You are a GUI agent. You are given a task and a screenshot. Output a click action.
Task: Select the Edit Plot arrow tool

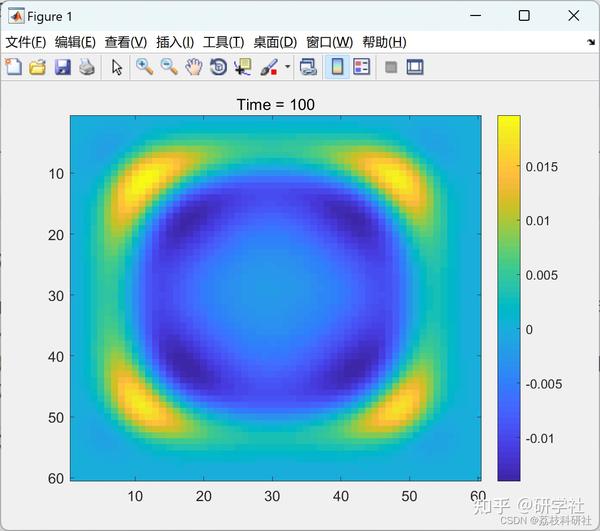tap(117, 67)
